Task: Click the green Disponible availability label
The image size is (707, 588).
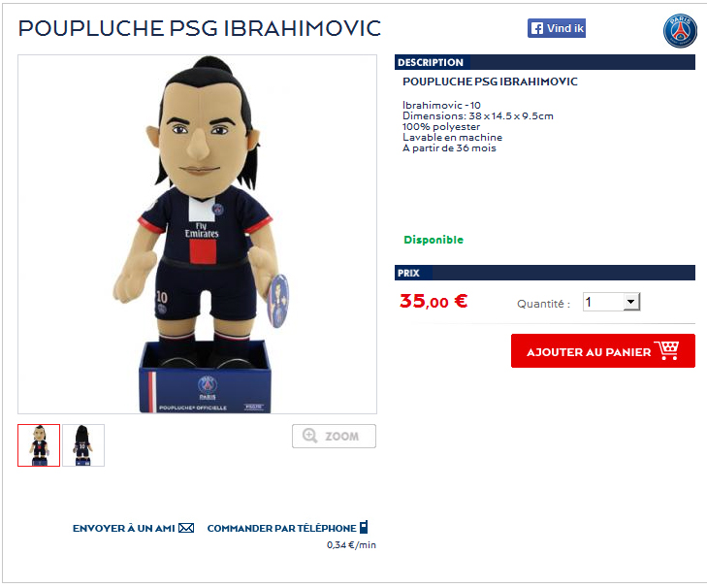Action: 434,240
